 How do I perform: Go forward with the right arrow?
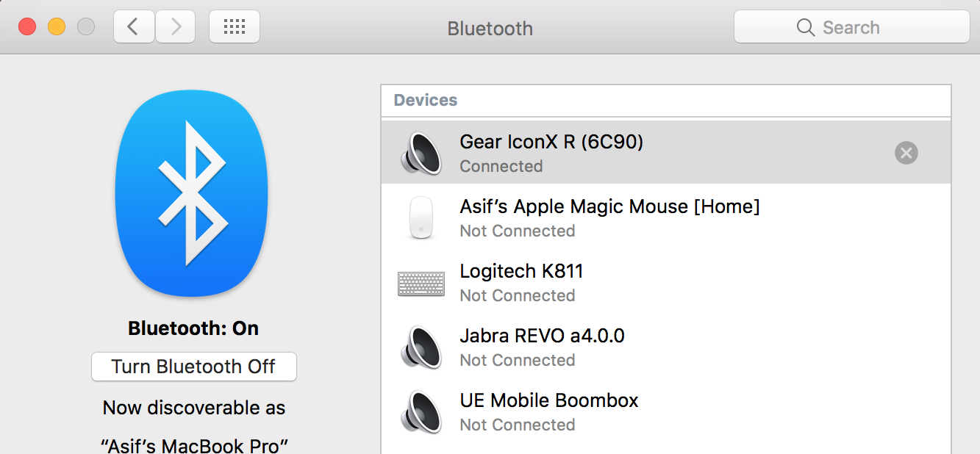[175, 27]
